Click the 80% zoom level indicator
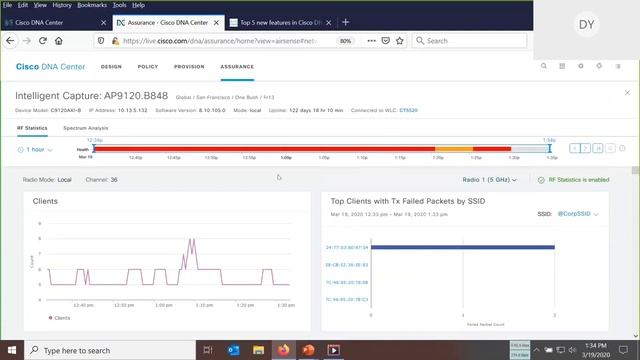 (345, 41)
